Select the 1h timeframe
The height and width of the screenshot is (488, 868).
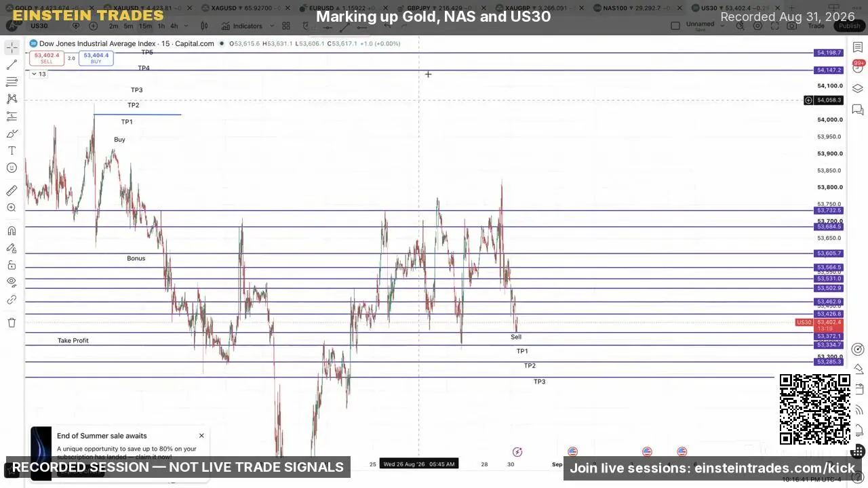[161, 26]
